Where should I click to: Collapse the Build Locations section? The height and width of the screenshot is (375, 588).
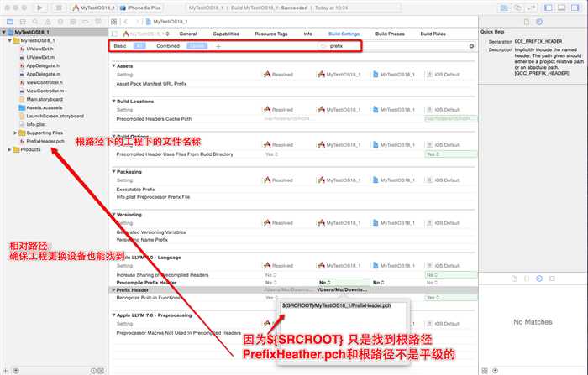(113, 102)
